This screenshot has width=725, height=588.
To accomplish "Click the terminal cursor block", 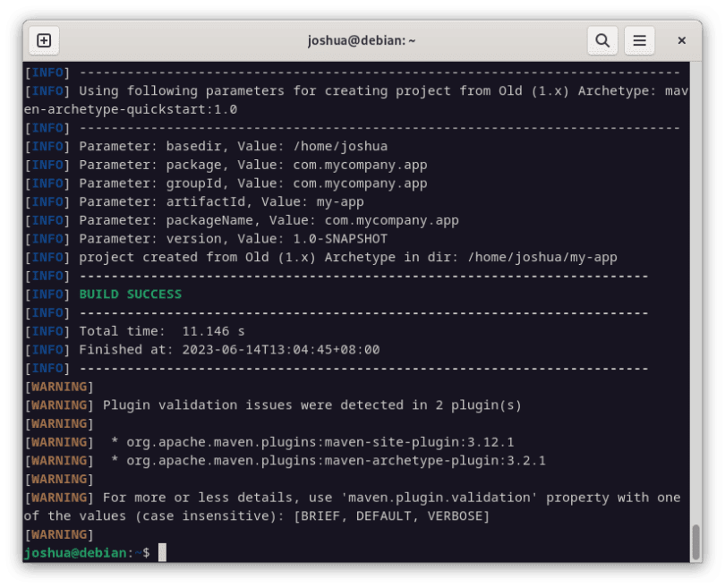I will click(x=163, y=552).
